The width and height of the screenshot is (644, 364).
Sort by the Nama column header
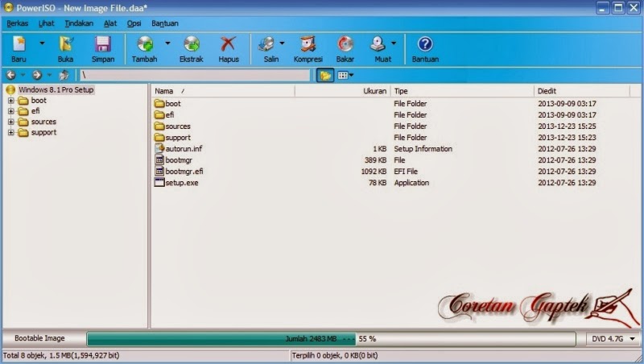pyautogui.click(x=223, y=91)
